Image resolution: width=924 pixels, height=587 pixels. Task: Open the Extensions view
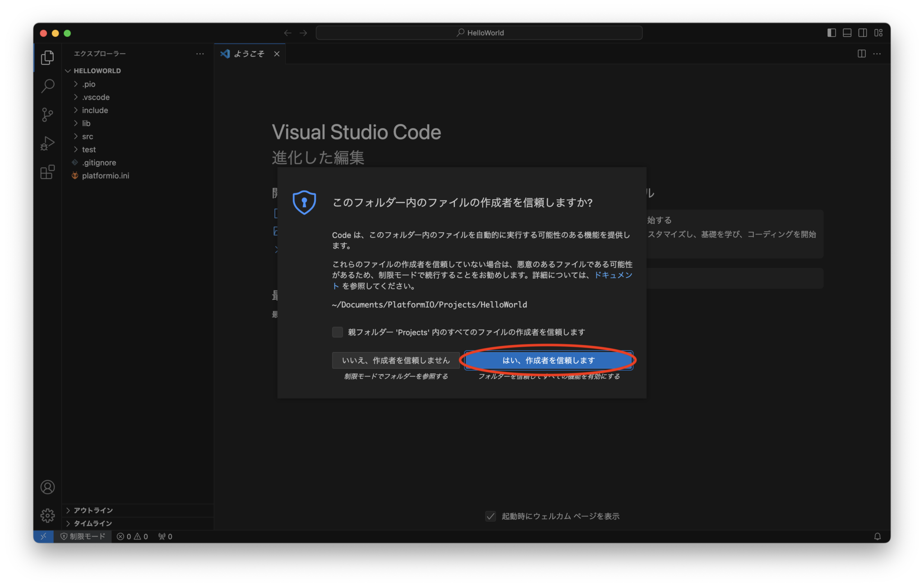47,172
